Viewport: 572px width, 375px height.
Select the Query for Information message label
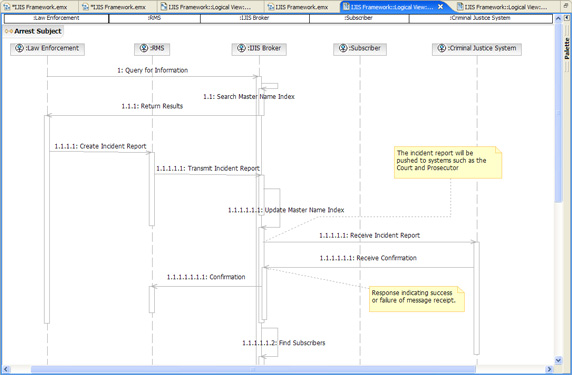(x=152, y=70)
